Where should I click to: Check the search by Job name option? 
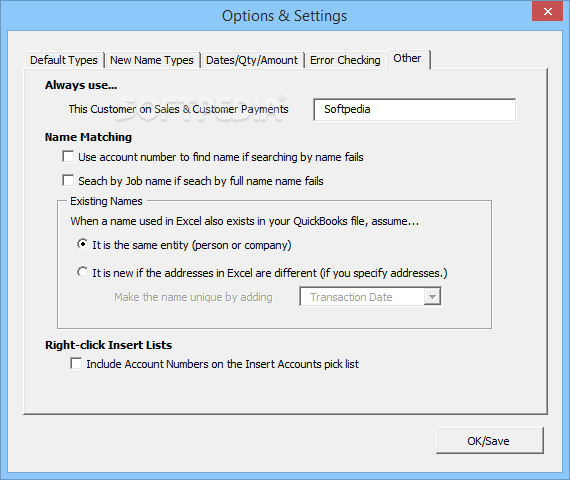point(68,180)
